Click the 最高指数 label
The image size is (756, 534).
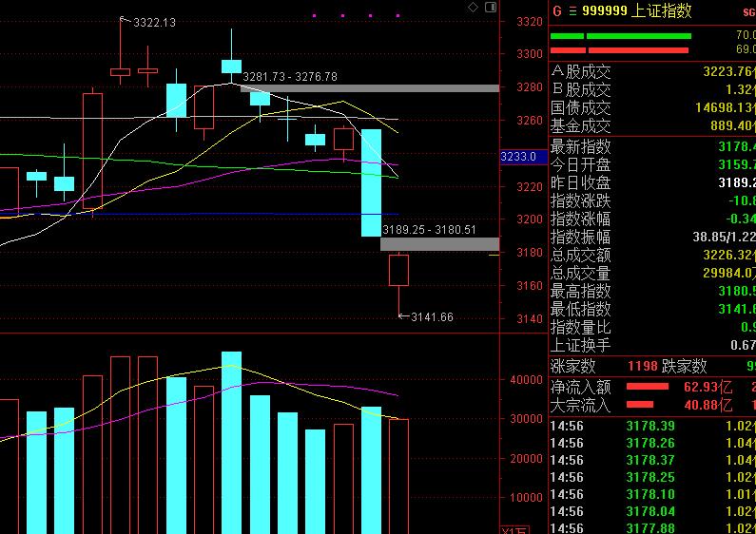coord(580,291)
